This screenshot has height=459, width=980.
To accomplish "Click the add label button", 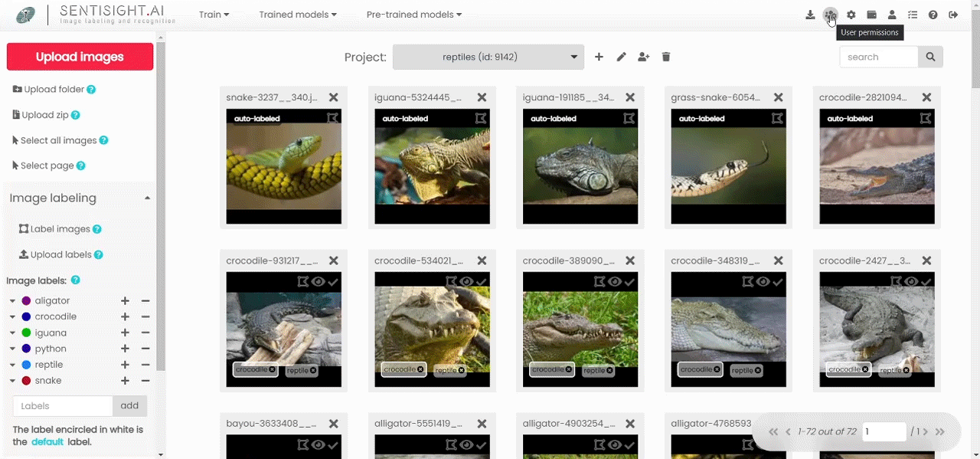I will coord(129,406).
